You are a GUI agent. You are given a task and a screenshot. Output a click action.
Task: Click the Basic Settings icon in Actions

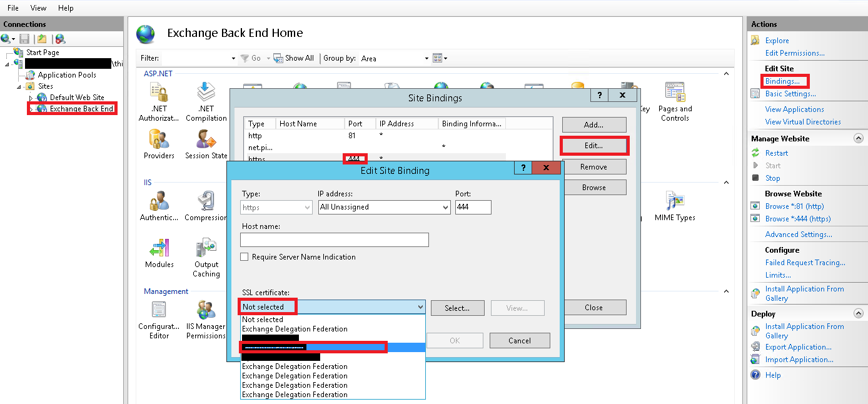[755, 94]
